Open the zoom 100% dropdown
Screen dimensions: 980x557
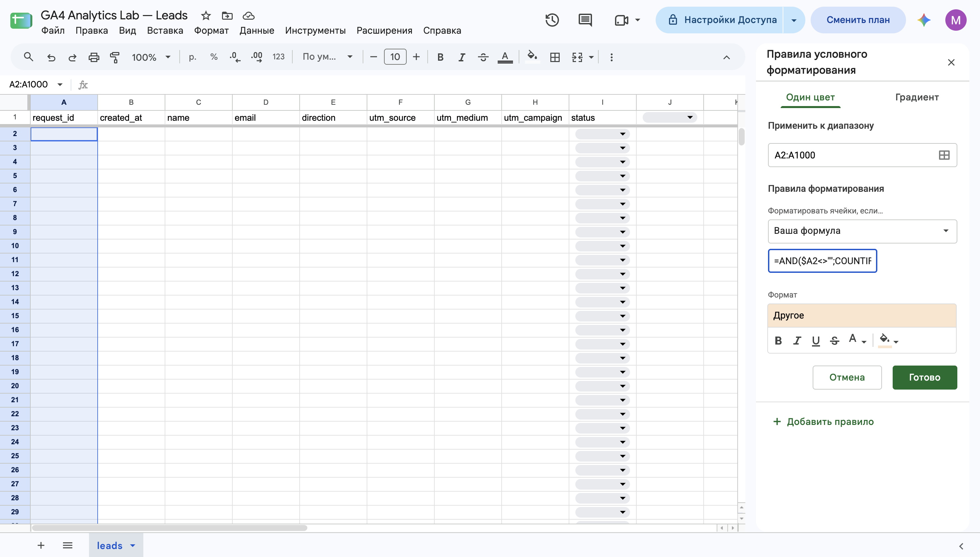click(151, 57)
